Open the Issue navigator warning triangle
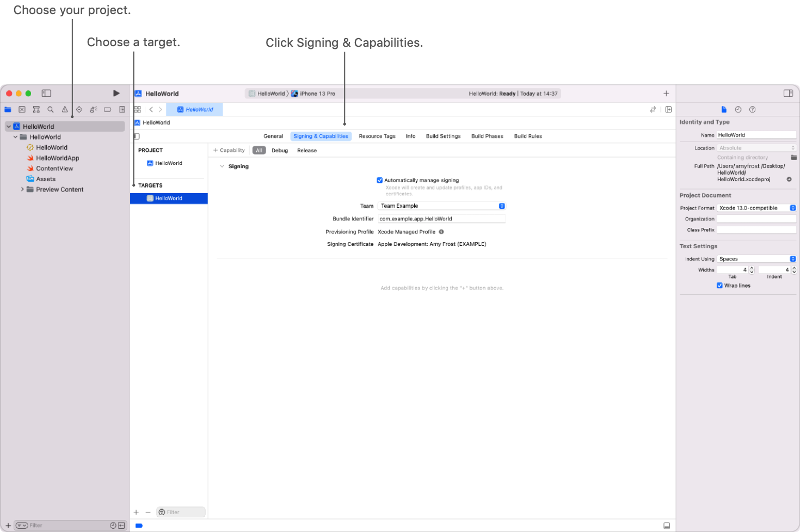The image size is (800, 532). (x=64, y=109)
